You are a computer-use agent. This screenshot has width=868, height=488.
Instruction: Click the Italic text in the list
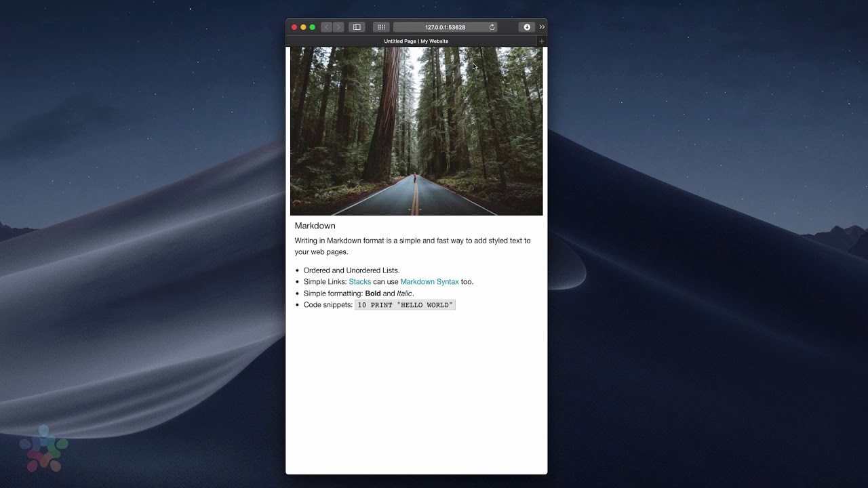[x=404, y=293]
